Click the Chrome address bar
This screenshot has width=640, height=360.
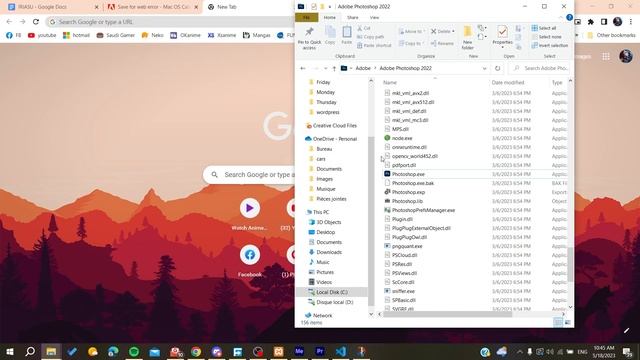click(x=171, y=22)
